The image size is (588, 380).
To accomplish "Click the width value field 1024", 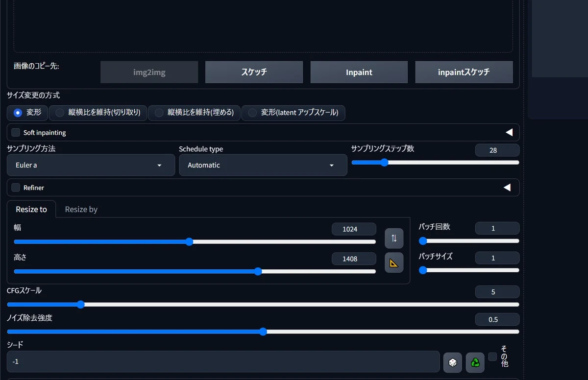I will click(x=354, y=229).
